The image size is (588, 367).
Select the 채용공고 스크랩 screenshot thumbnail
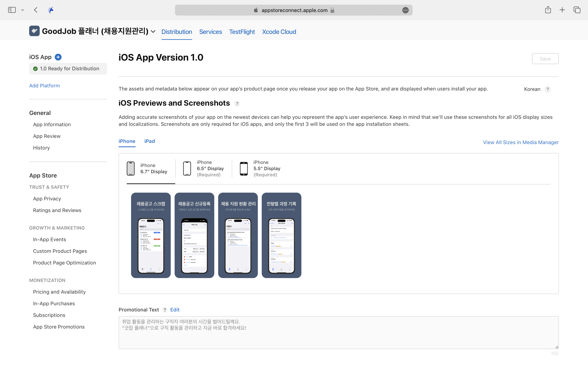coord(151,235)
